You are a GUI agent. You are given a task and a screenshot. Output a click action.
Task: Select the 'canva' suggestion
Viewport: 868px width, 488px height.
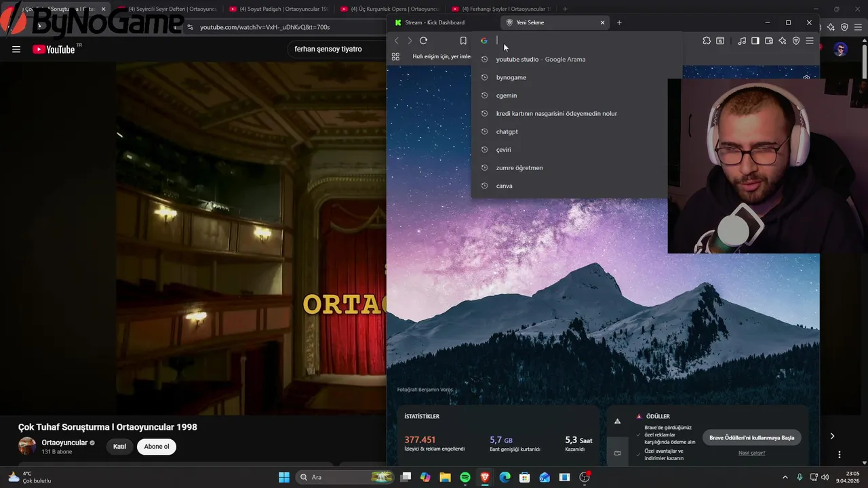coord(570,186)
